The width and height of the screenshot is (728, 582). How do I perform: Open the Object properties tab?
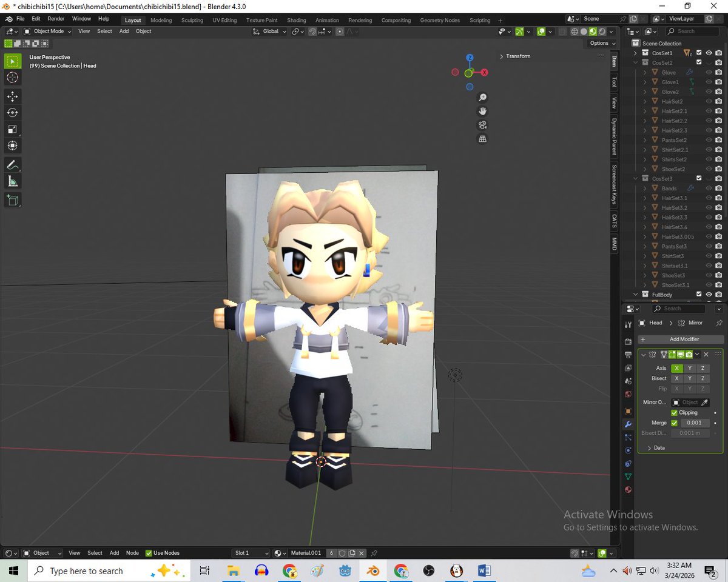coord(629,411)
